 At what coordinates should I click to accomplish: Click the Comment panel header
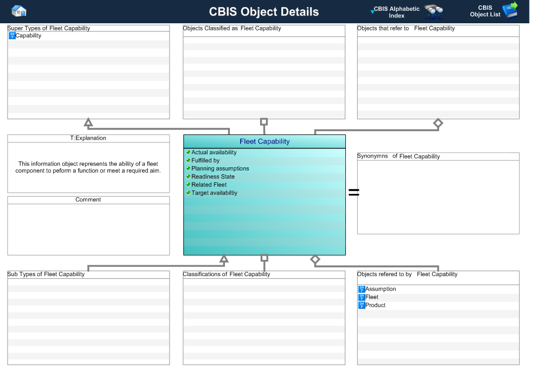coord(88,200)
